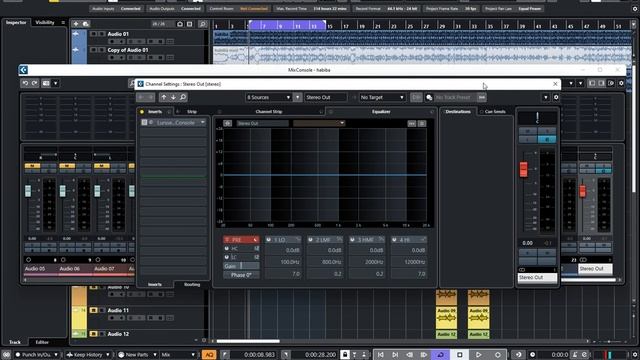The height and width of the screenshot is (360, 640).
Task: Open the Cue Sends tab
Action: pos(495,111)
